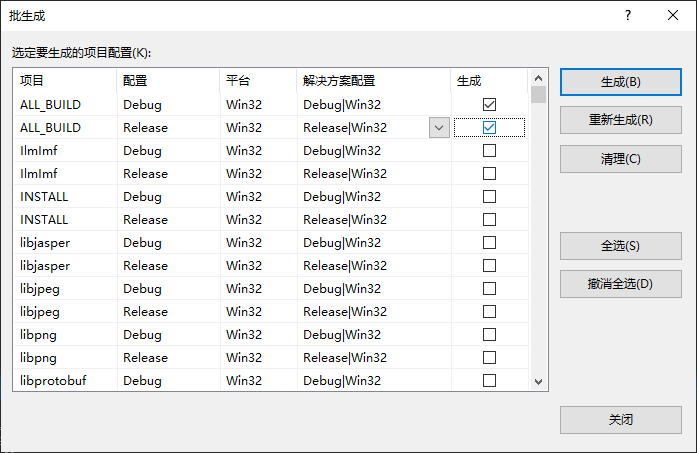Image resolution: width=697 pixels, height=453 pixels.
Task: Enable build for IlmImf Debug
Action: [x=489, y=150]
